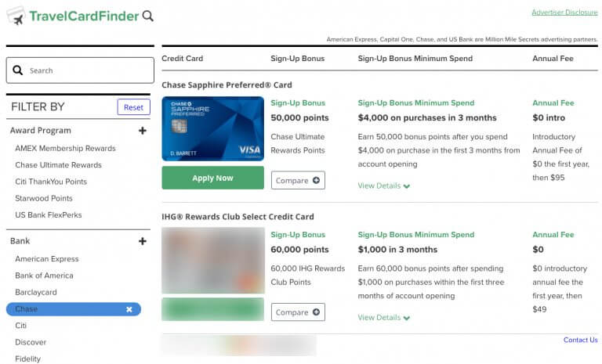Compare the IHG Rewards Club Select card
Screen dimensions: 602x364
(298, 312)
